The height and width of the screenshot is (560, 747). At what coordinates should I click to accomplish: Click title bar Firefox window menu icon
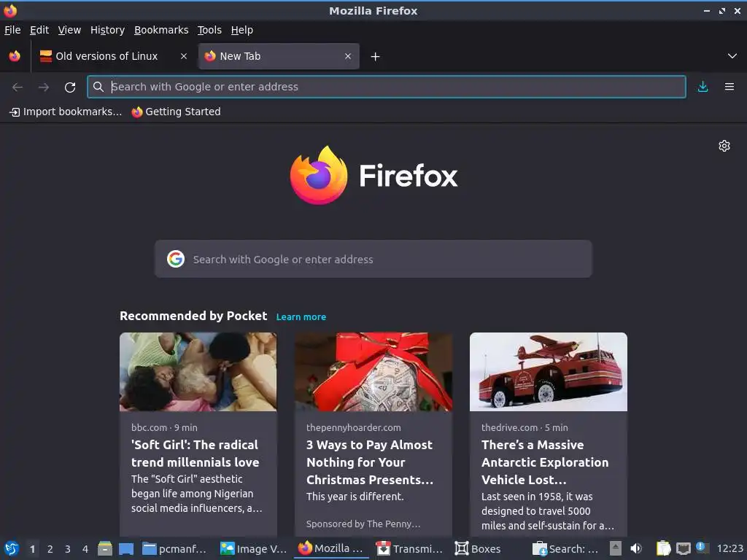coord(10,10)
